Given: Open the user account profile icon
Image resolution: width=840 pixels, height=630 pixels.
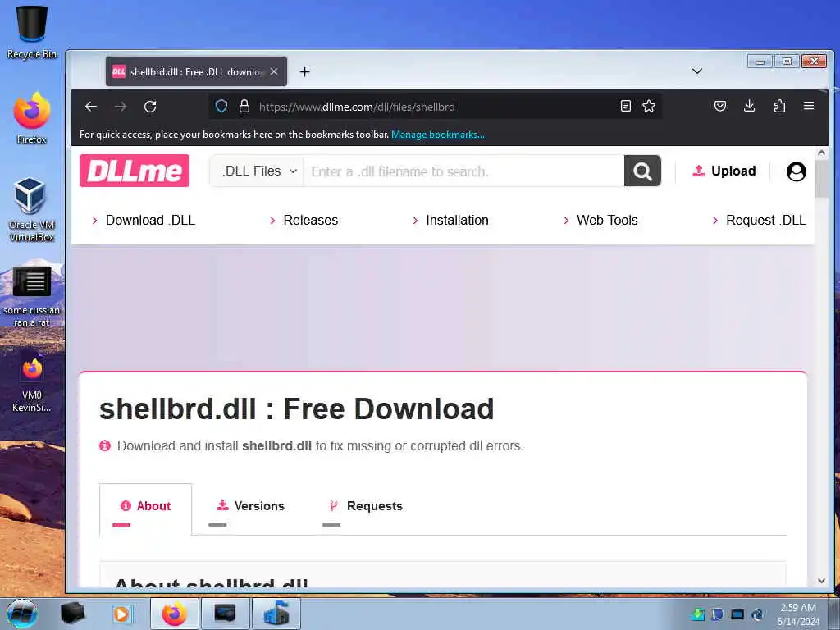Looking at the screenshot, I should (796, 171).
